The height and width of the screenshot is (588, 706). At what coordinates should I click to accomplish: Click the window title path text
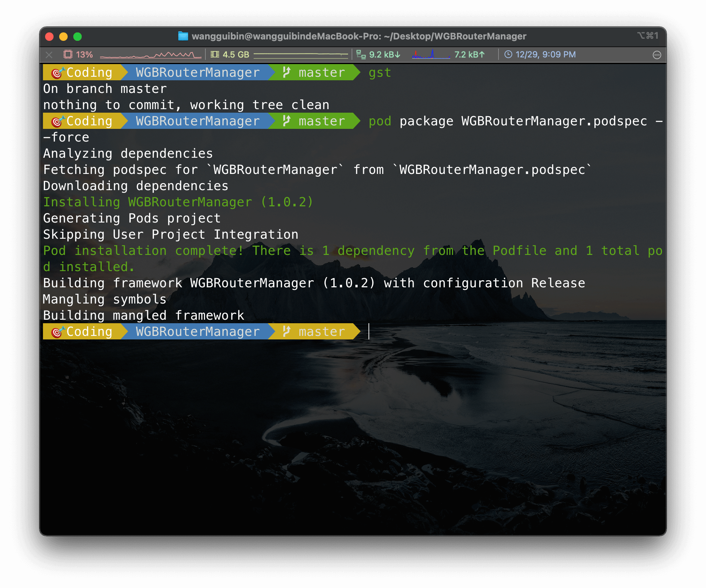click(x=359, y=36)
